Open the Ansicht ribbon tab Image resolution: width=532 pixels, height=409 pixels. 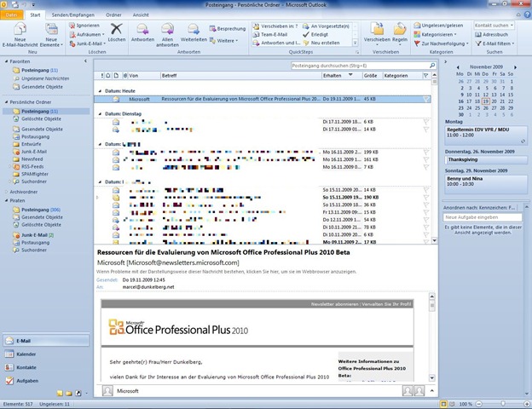141,15
